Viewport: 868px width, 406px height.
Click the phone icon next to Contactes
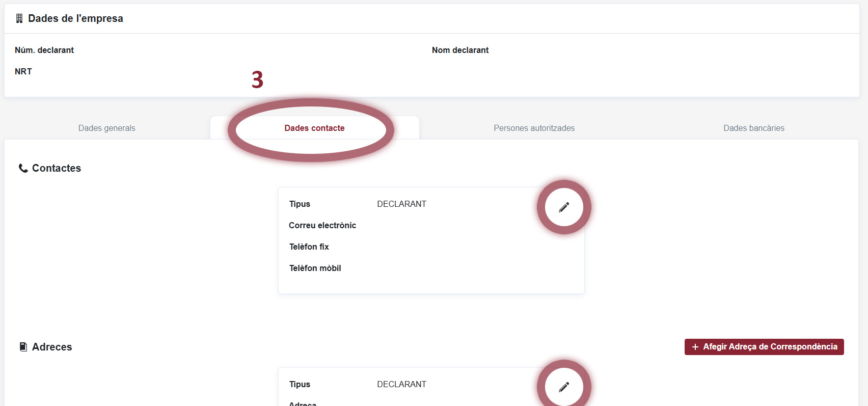(x=23, y=168)
